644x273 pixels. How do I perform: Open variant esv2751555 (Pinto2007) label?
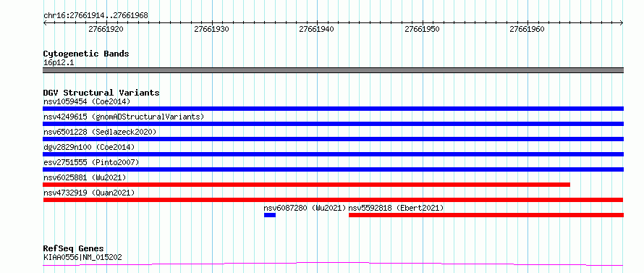(x=91, y=162)
